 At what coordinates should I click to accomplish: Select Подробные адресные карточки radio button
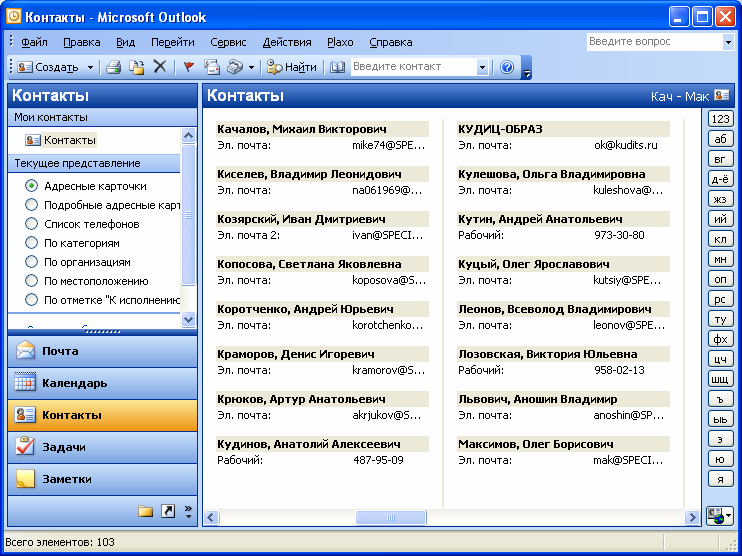click(x=31, y=205)
